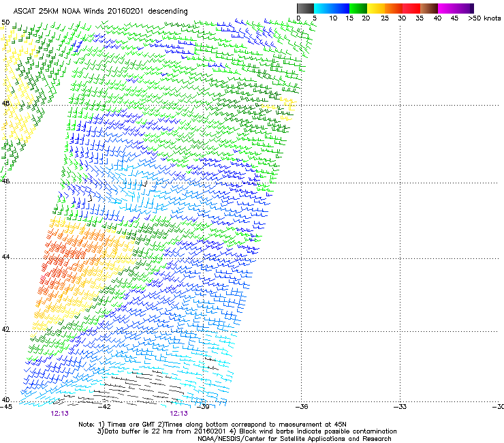Click the orange 25-30 knots legend swatch
This screenshot has width=504, height=443.
click(394, 8)
